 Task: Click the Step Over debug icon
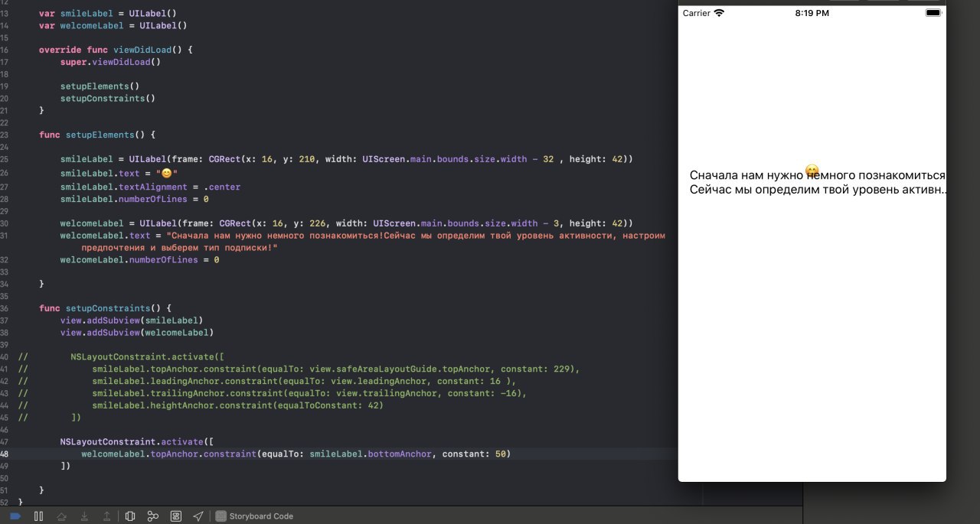(61, 516)
